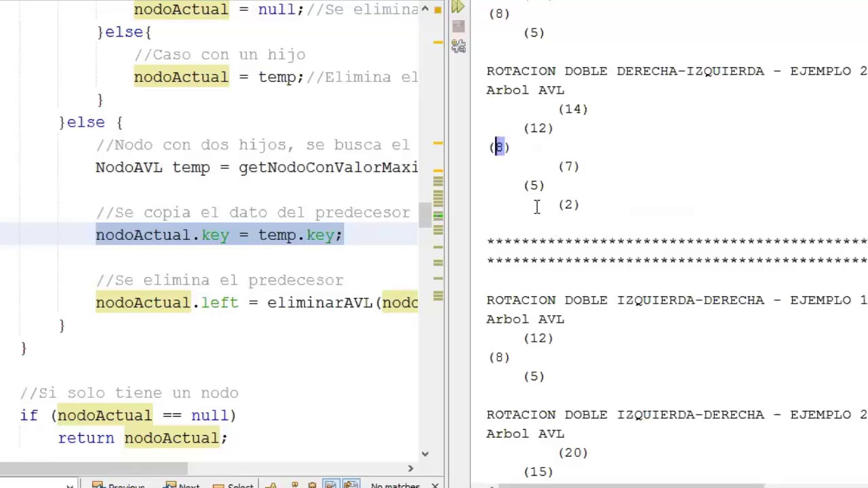Click '(12)' under IZQUIERDA-DERECHA EJEMPLO 1
Viewport: 868px width, 488px height.
point(538,338)
